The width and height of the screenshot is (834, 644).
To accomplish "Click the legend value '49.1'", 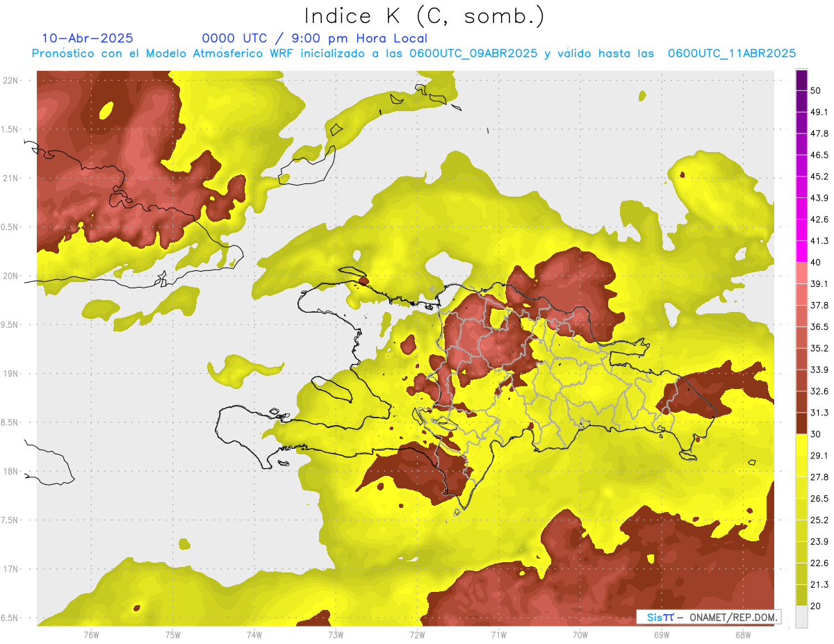I will 819,112.
